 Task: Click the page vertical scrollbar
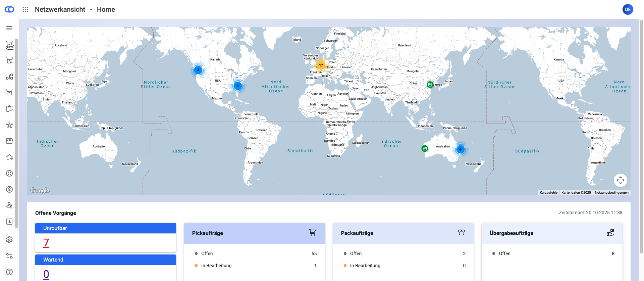[642, 136]
